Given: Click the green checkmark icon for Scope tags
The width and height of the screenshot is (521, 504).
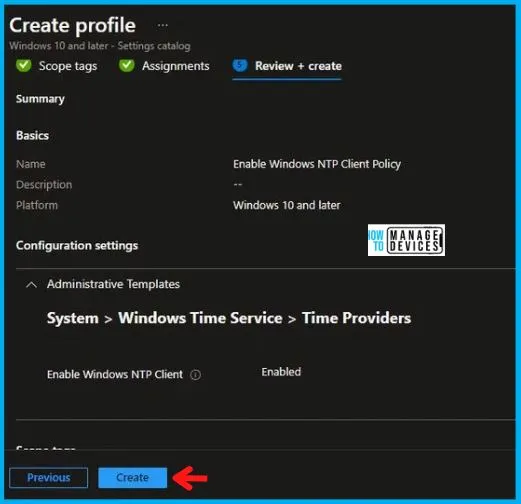Looking at the screenshot, I should [24, 65].
